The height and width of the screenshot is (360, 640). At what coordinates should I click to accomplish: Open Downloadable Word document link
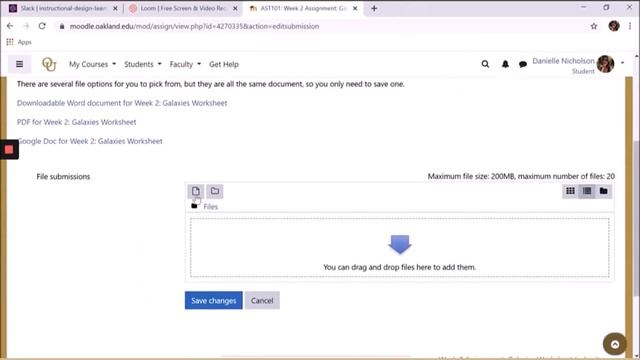point(122,103)
